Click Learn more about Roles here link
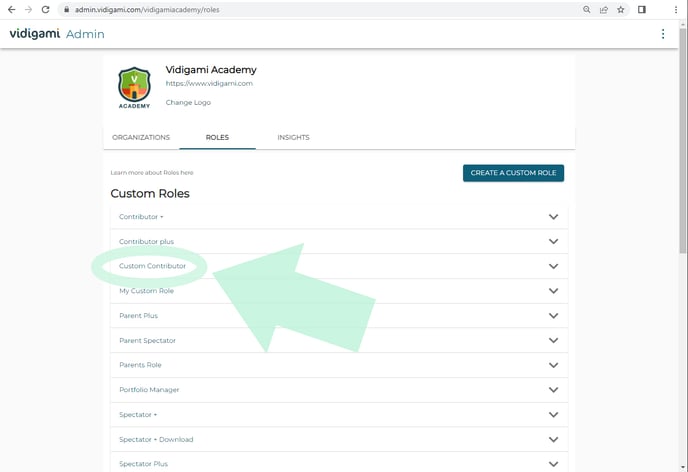Screen dimensions: 688x472 (152, 172)
